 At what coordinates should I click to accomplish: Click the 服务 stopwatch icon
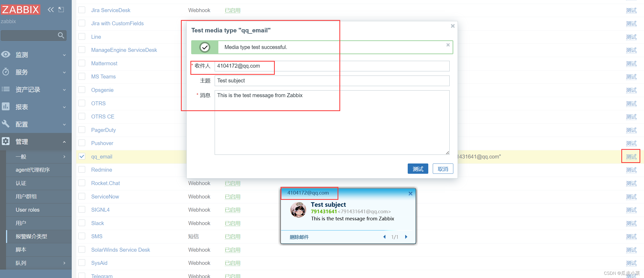click(x=6, y=72)
